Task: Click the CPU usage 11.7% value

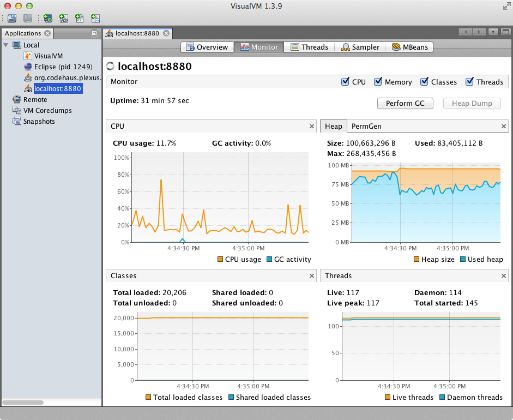Action: pyautogui.click(x=166, y=143)
